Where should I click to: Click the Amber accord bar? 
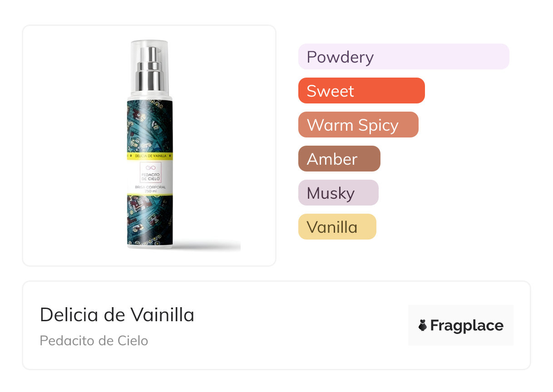point(339,159)
